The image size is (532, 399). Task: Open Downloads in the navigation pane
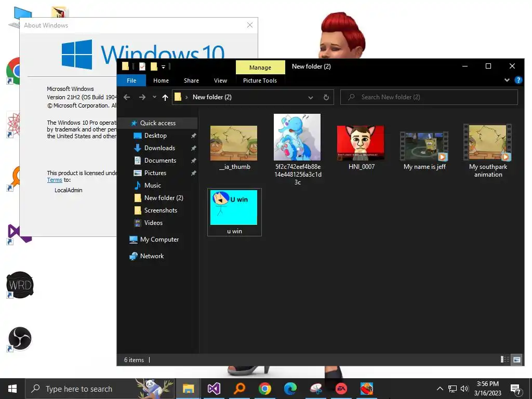click(159, 148)
